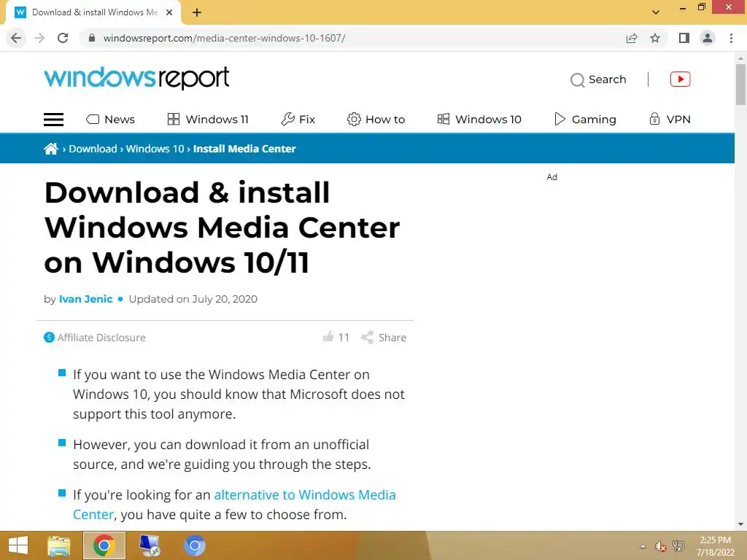The height and width of the screenshot is (560, 747).
Task: Show hidden tray icons arrow
Action: coord(643,546)
